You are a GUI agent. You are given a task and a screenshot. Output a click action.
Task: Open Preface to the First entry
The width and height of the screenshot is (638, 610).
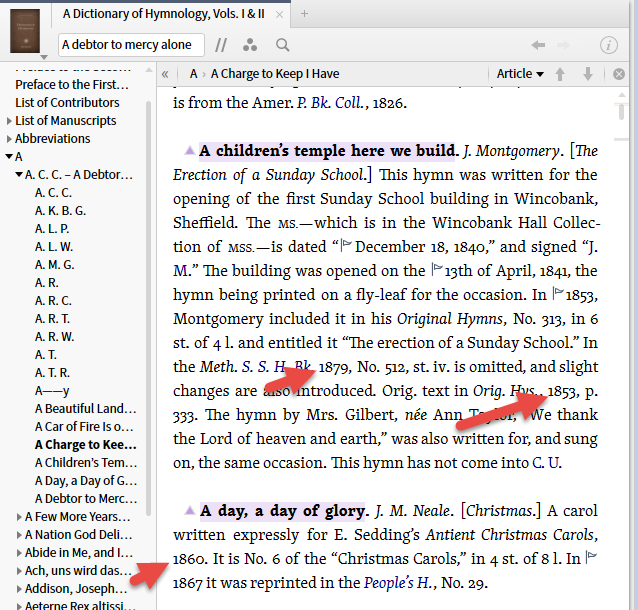tap(72, 85)
